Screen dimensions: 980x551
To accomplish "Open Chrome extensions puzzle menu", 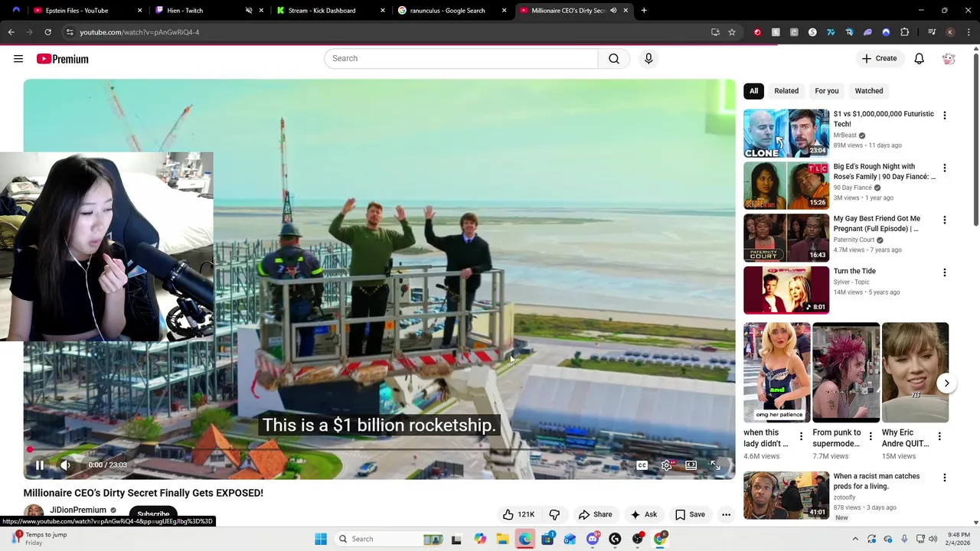I will (905, 32).
